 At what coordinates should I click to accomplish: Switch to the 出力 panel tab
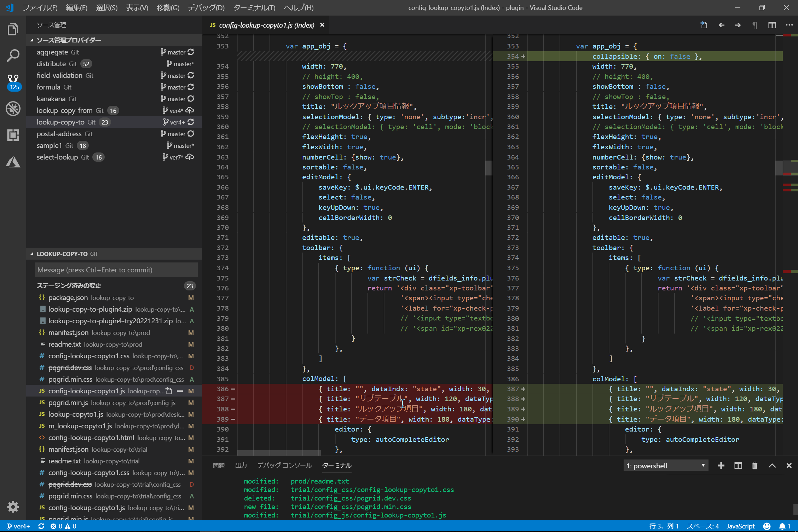[241, 465]
